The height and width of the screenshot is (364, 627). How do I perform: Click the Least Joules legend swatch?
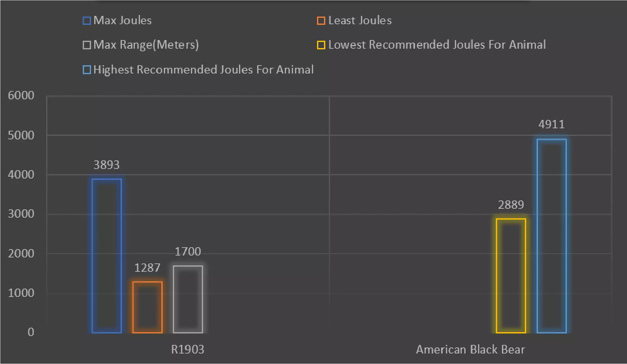(321, 21)
